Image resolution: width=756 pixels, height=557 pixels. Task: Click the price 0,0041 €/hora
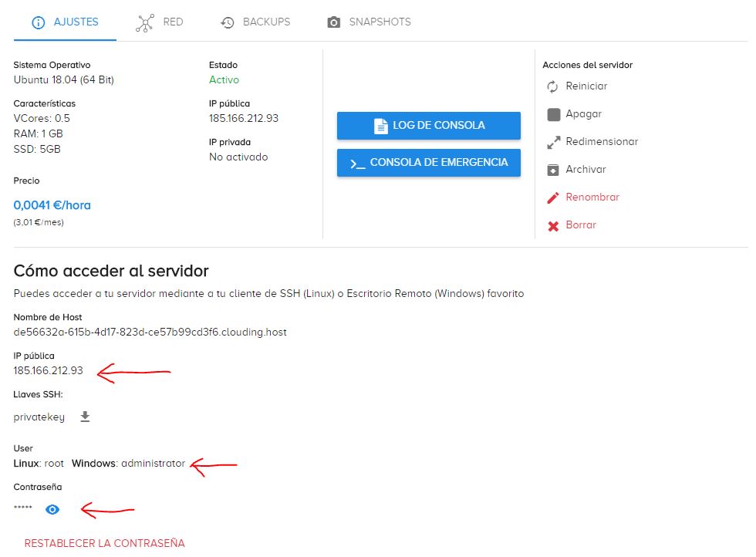tap(52, 205)
